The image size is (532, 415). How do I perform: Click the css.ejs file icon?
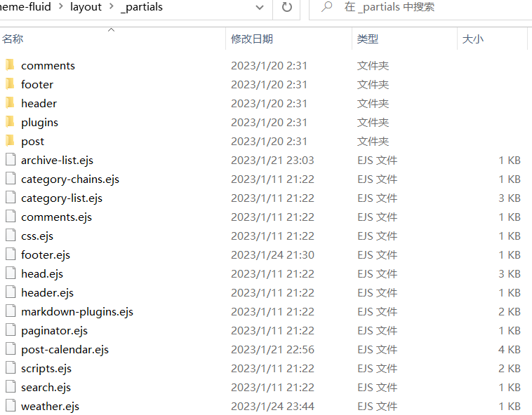[x=10, y=236]
